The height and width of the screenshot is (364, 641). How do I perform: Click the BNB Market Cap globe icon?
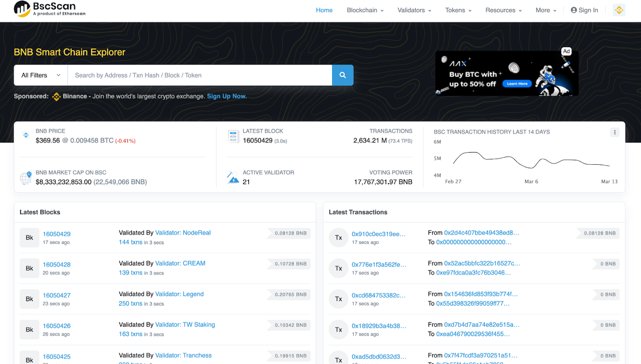pyautogui.click(x=26, y=178)
